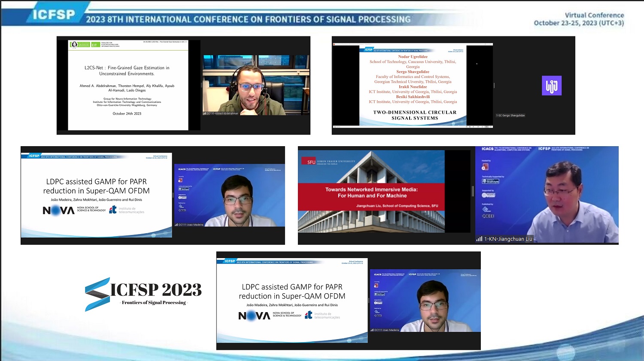Viewport: 644px width, 361px height.
Task: Click the red host logo behind Jiangchuan Liu
Action: pos(485,167)
